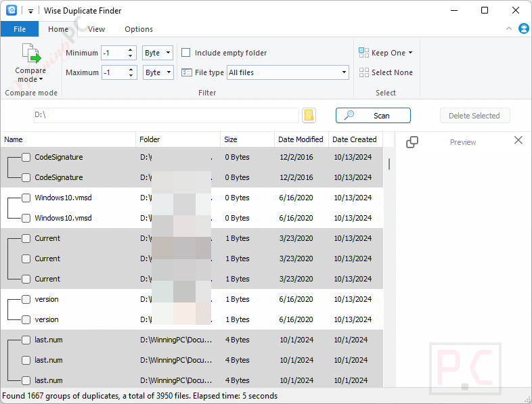Check the first last.num file checkbox
The height and width of the screenshot is (404, 532).
pos(26,340)
